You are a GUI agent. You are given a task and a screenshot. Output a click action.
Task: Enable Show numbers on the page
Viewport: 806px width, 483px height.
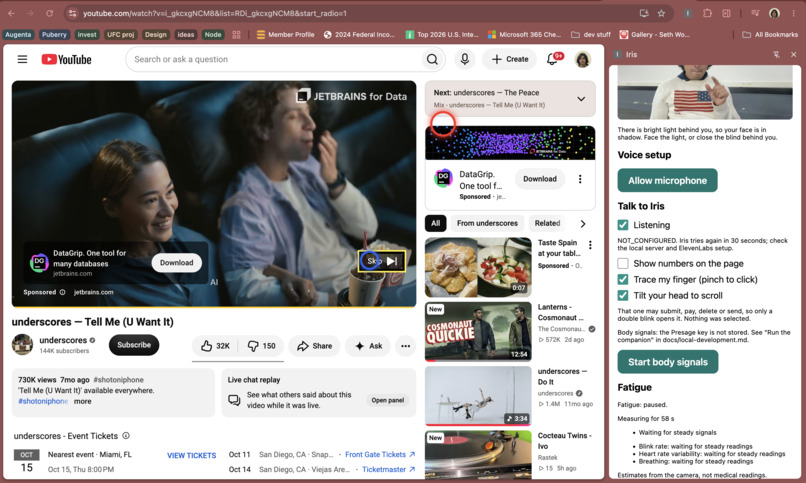[x=623, y=264]
